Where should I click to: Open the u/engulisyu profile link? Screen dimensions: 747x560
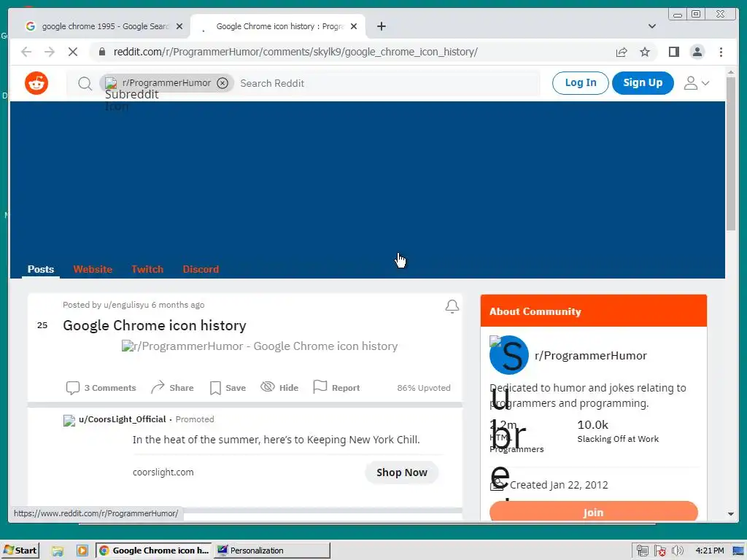coord(126,305)
